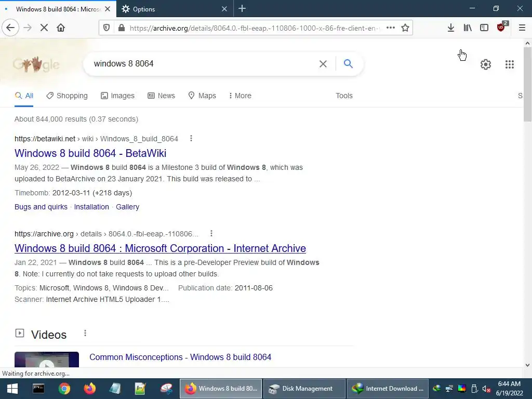The image size is (532, 399).
Task: Select the All results tab
Action: [x=24, y=96]
